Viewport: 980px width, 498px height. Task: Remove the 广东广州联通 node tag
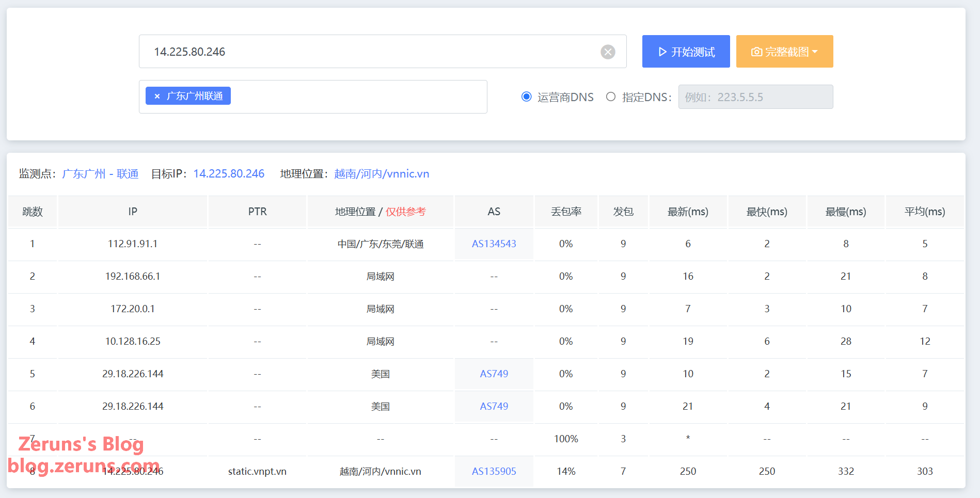[x=157, y=97]
